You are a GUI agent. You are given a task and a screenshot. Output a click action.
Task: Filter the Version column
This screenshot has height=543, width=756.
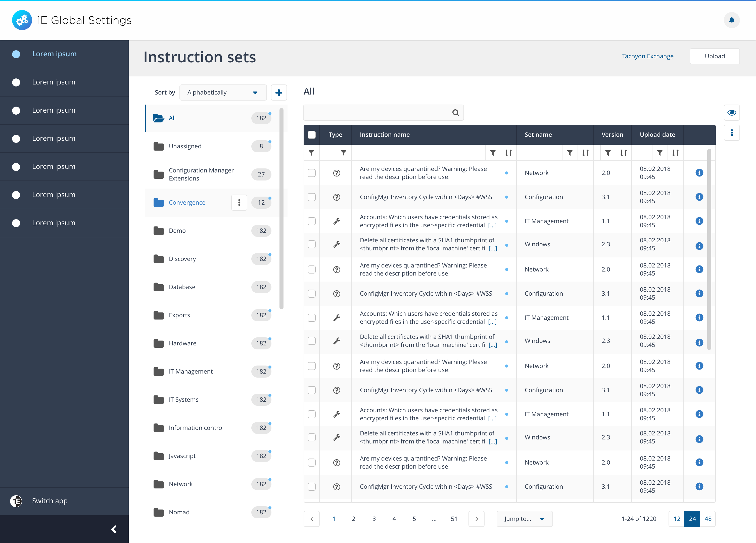(x=608, y=153)
